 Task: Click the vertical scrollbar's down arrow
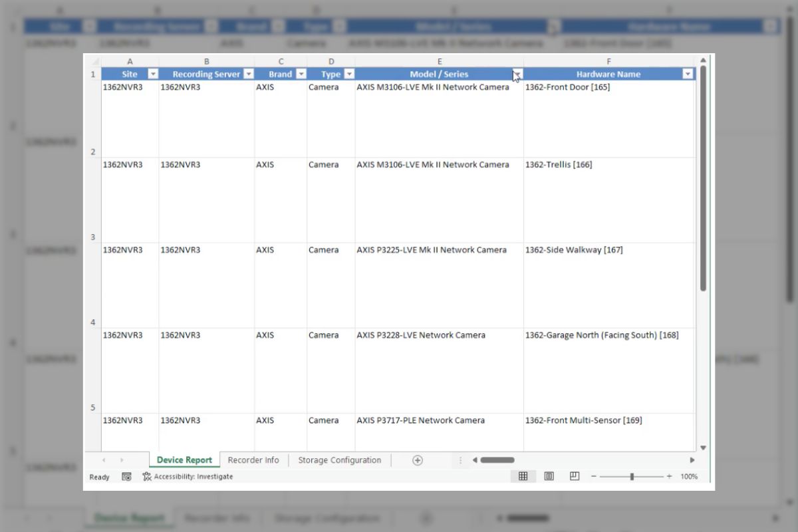[x=704, y=447]
